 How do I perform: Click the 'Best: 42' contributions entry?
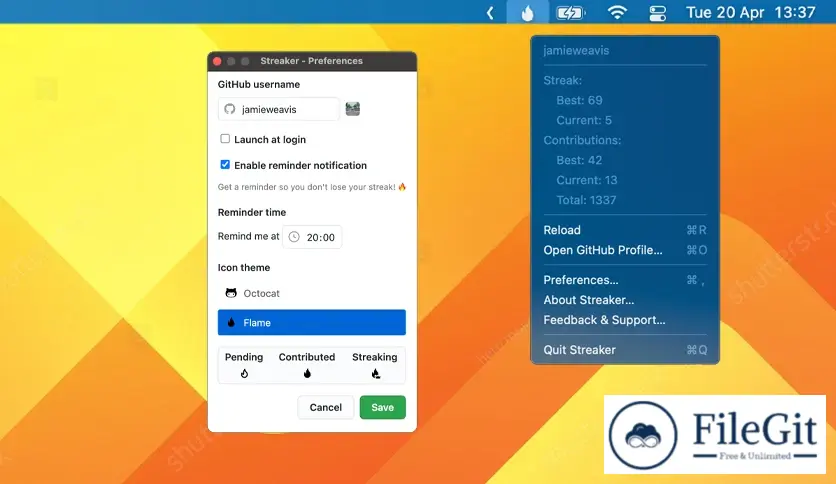[x=579, y=160]
